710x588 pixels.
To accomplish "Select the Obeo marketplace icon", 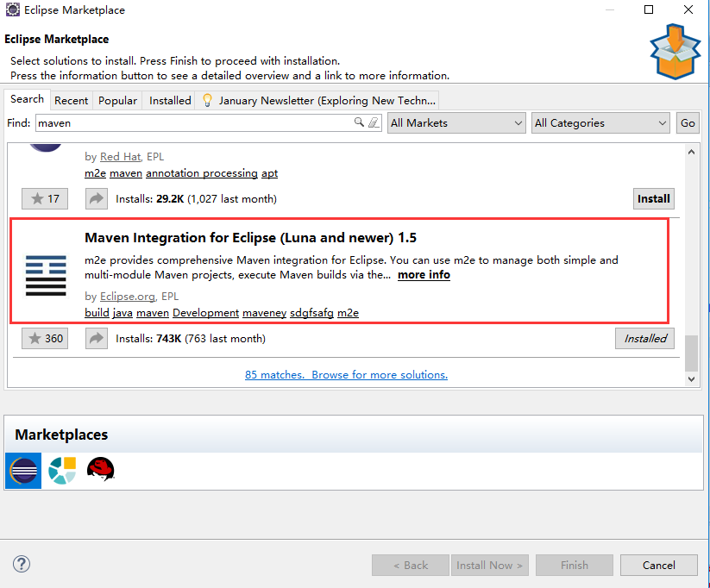I will coord(62,471).
